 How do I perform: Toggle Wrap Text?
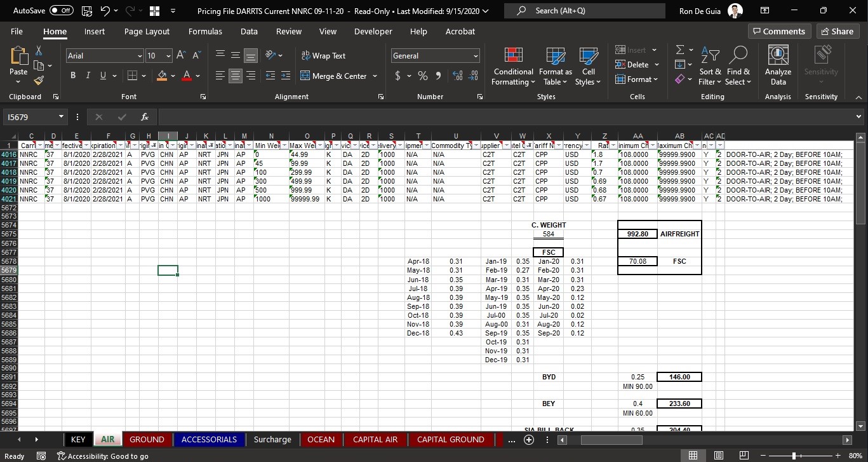[x=323, y=56]
